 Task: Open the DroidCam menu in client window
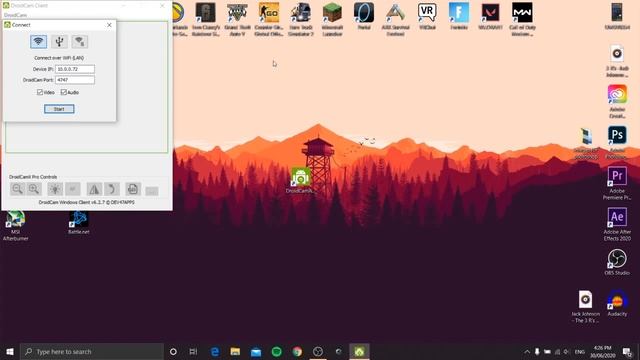click(16, 15)
